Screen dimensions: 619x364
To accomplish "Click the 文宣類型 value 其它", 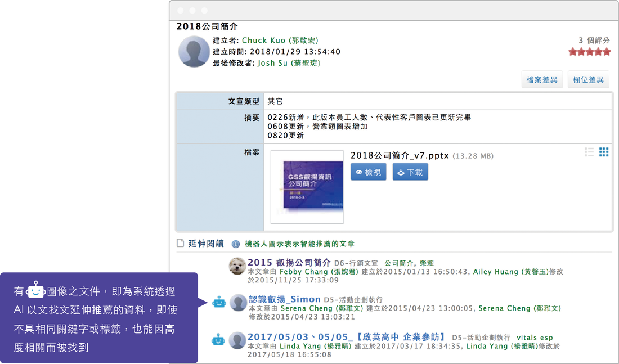I will point(275,101).
